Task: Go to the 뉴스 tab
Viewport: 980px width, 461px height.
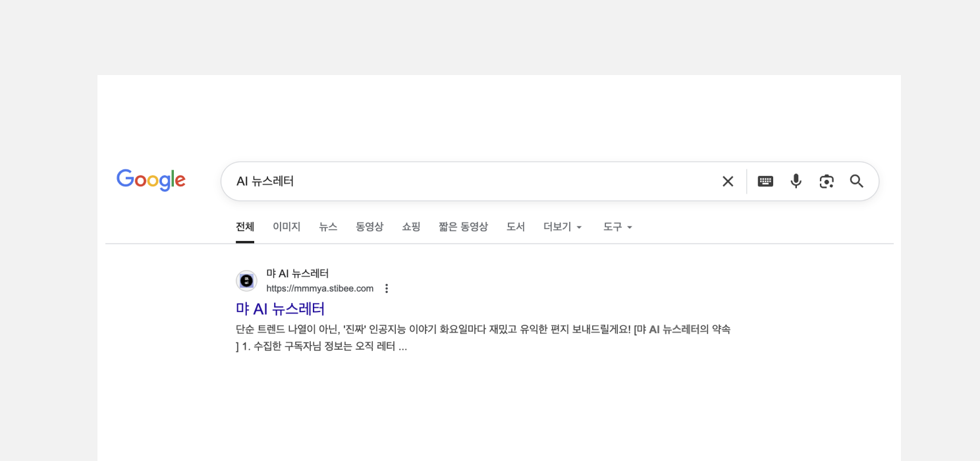Action: pos(328,227)
